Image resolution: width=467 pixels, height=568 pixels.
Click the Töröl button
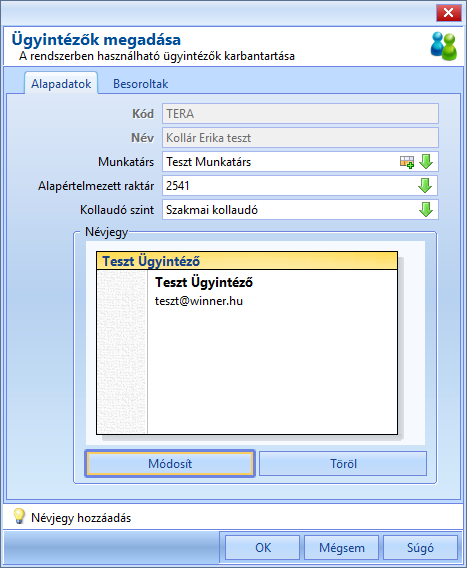coord(343,464)
